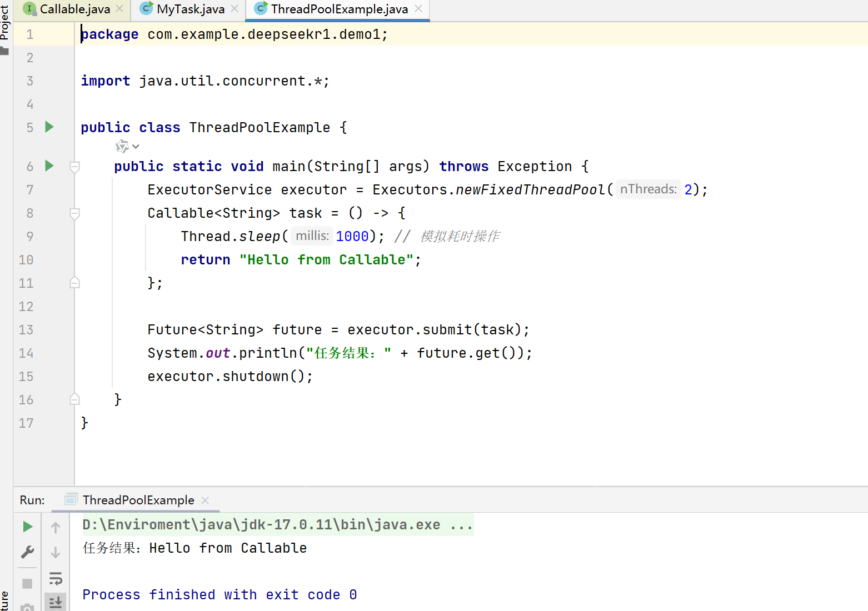Toggle soft-wrap in the console
868x611 pixels.
coord(56,578)
